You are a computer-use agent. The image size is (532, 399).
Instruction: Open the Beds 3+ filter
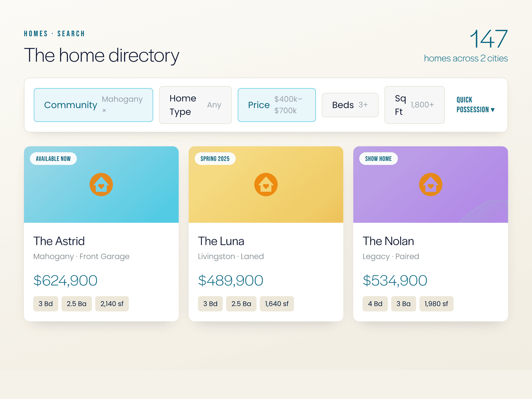click(x=350, y=105)
